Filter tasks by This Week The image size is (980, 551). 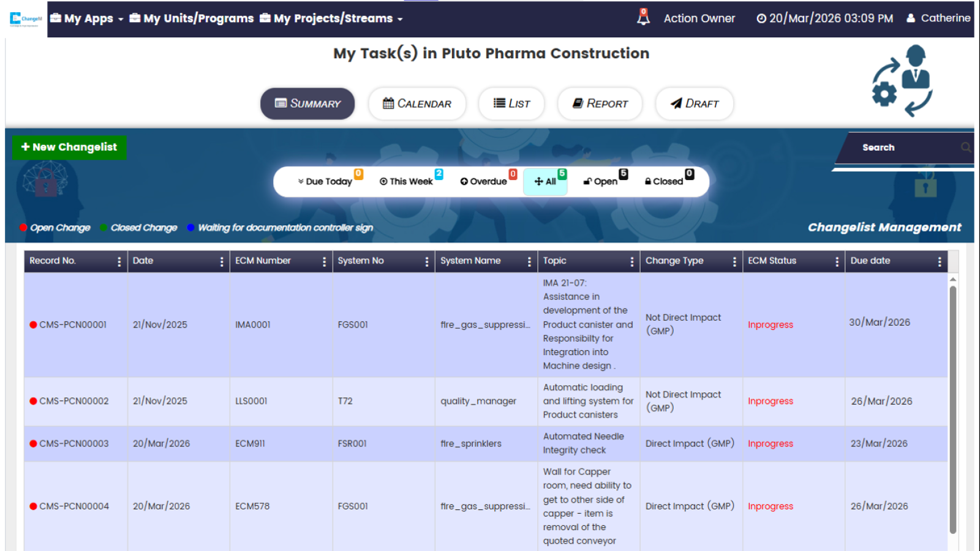[x=406, y=182]
